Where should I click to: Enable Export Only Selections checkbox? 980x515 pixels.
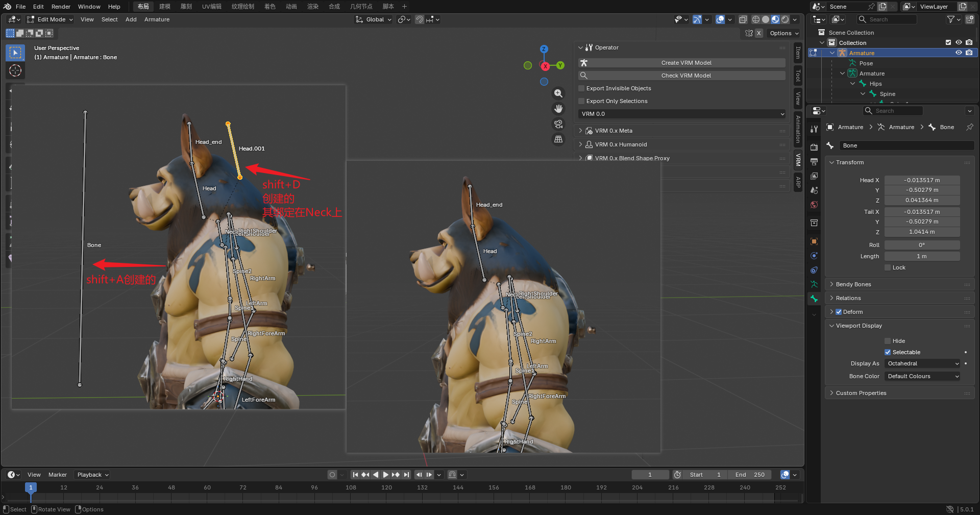pyautogui.click(x=581, y=101)
